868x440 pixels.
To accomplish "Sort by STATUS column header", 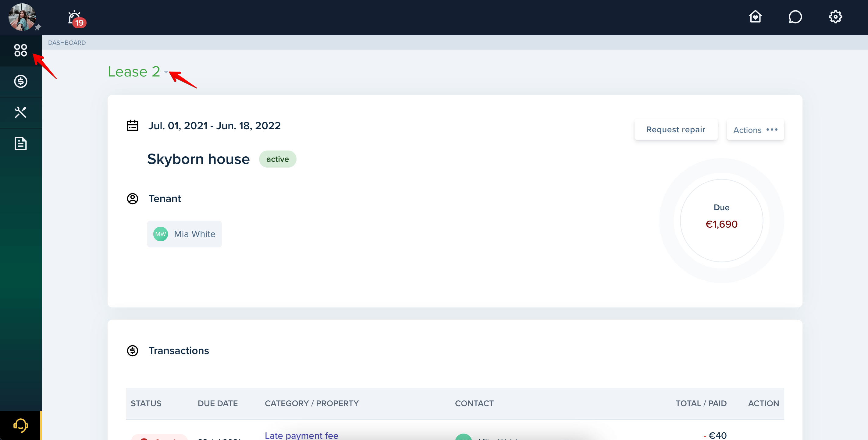I will tap(146, 403).
